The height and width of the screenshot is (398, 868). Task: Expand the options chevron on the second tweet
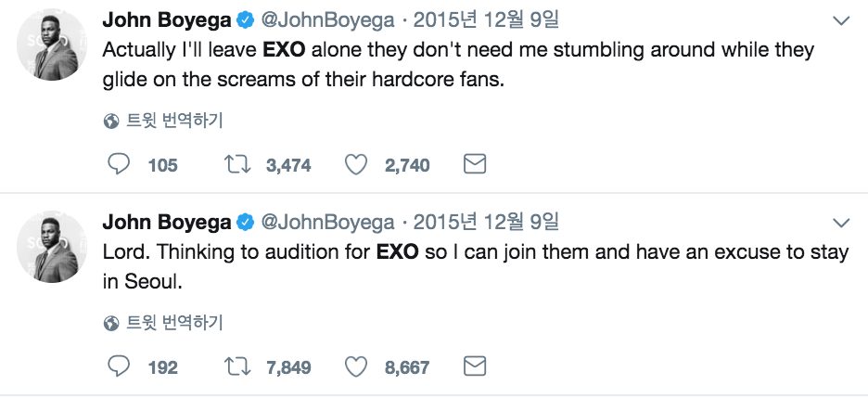point(841,223)
